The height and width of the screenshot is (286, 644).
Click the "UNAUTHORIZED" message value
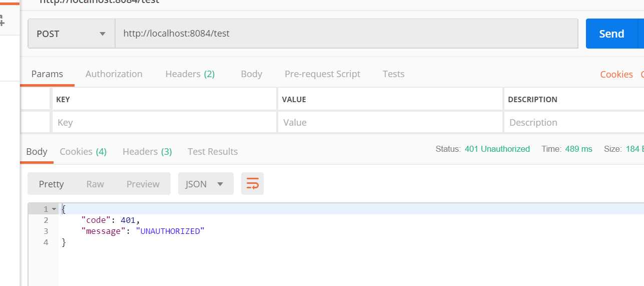pos(170,231)
